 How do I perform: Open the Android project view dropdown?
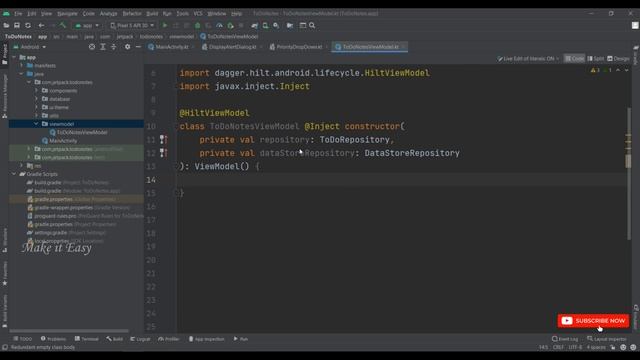click(30, 47)
